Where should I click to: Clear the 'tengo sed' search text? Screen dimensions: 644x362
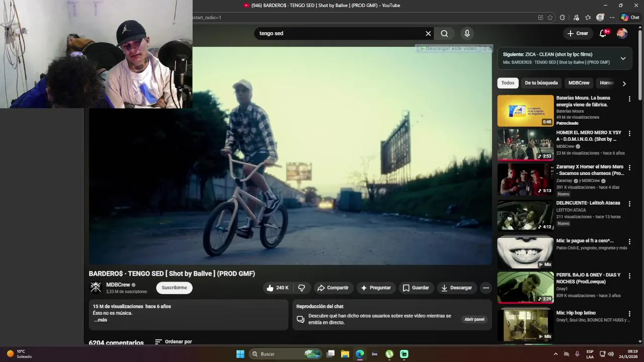[x=428, y=34]
